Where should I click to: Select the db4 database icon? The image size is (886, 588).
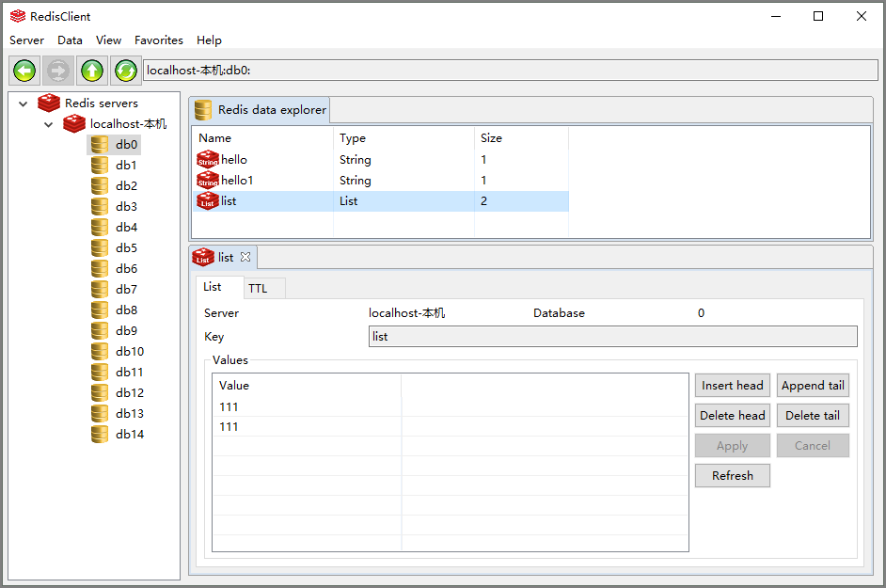pos(100,228)
